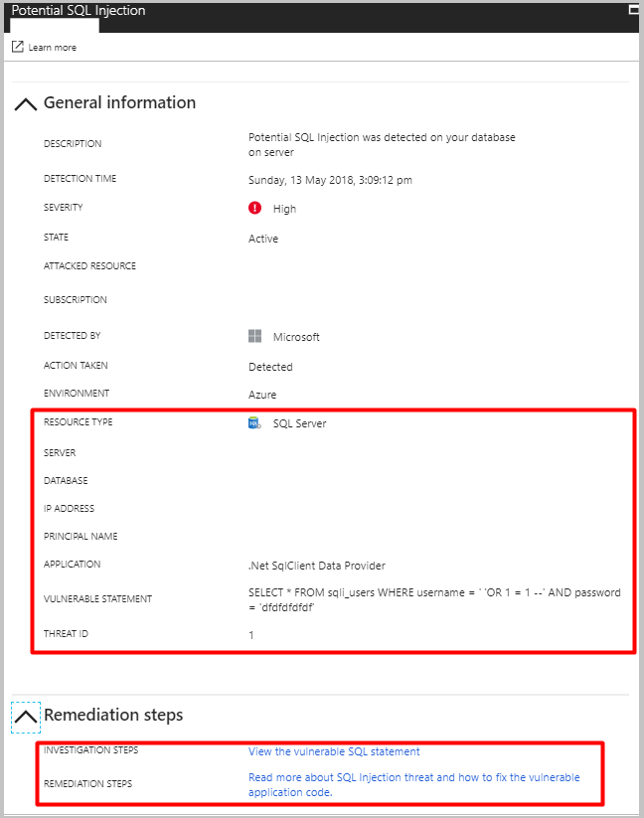Viewport: 644px width, 818px height.
Task: Click the SERVER field label
Action: 60,452
